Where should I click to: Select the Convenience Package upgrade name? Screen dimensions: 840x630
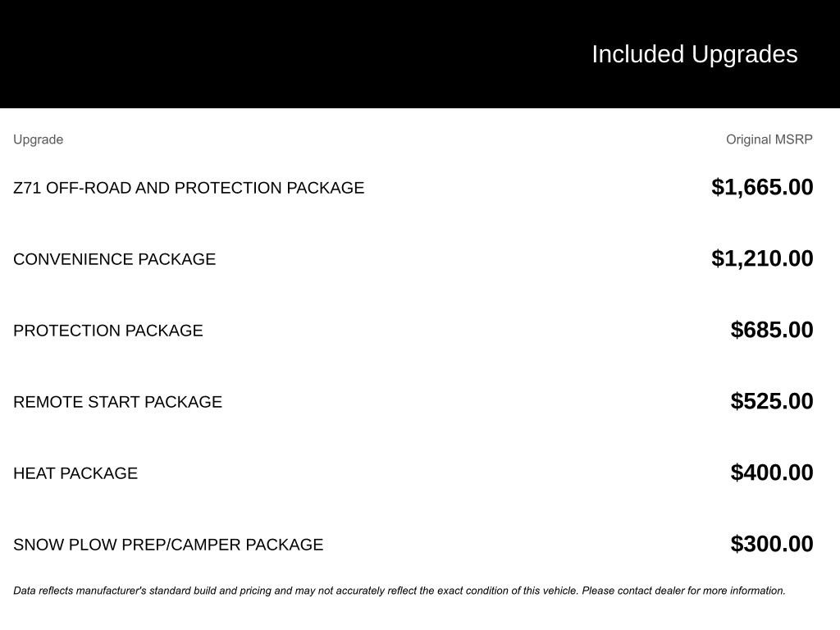coord(114,259)
